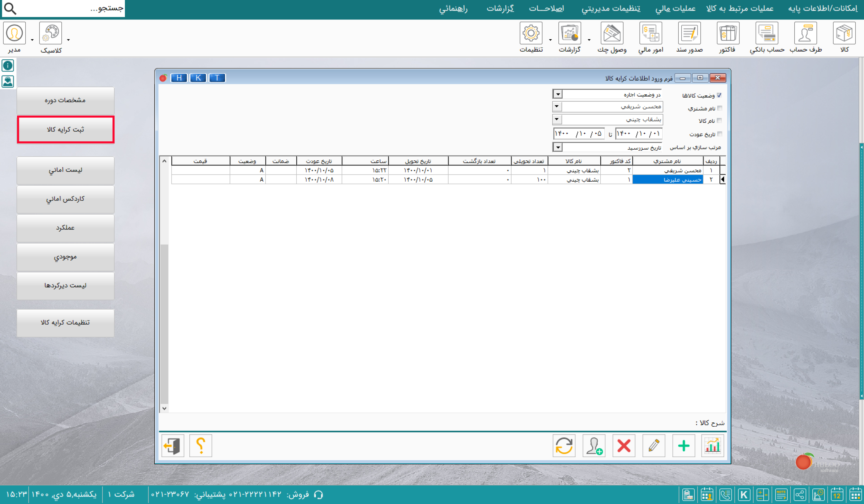Expand the در وضعیت اجاره dropdown
This screenshot has height=504, width=864.
tap(558, 94)
